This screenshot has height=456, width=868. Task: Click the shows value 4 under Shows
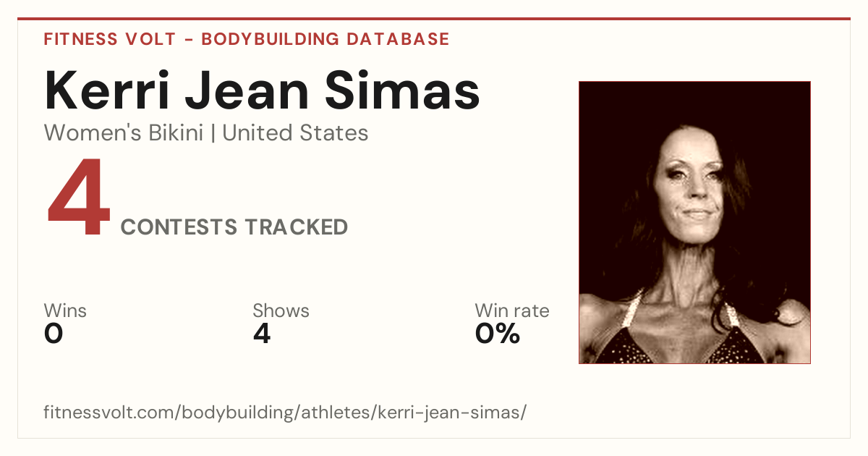pyautogui.click(x=262, y=334)
